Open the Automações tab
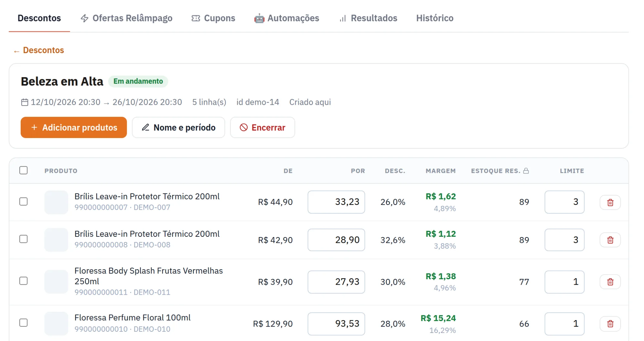Image resolution: width=644 pixels, height=341 pixels. click(x=287, y=18)
